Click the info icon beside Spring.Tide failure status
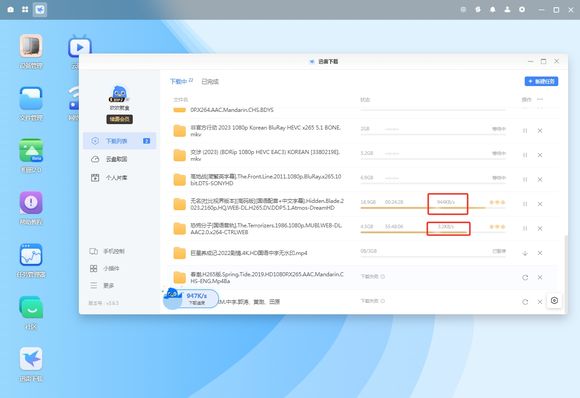The image size is (580, 398). pos(383,276)
